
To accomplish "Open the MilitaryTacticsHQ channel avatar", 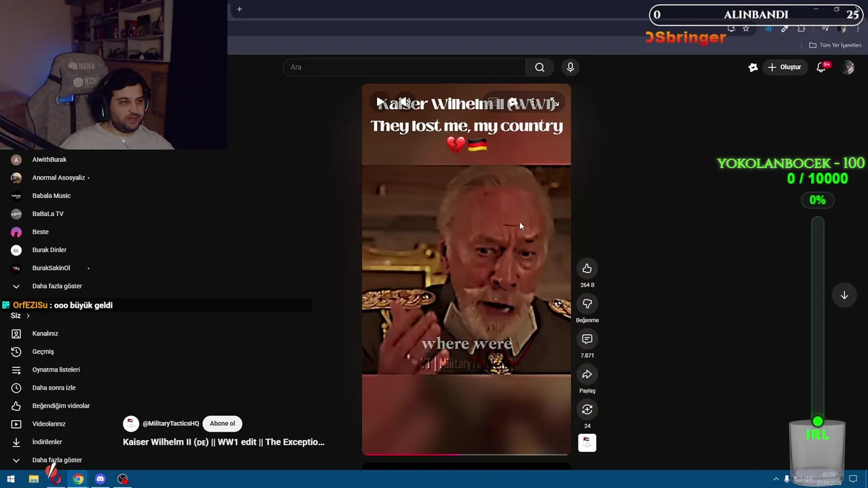I will 130,424.
